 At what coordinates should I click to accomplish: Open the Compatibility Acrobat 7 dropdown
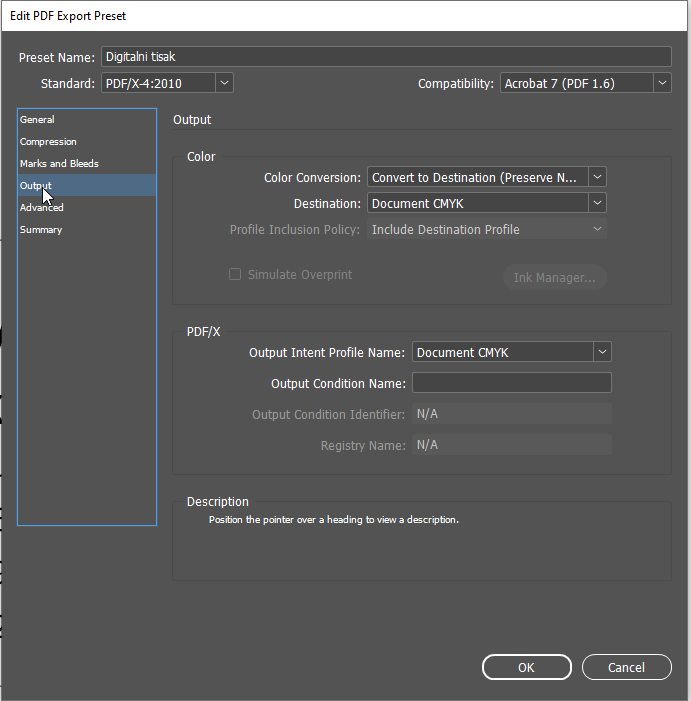585,83
